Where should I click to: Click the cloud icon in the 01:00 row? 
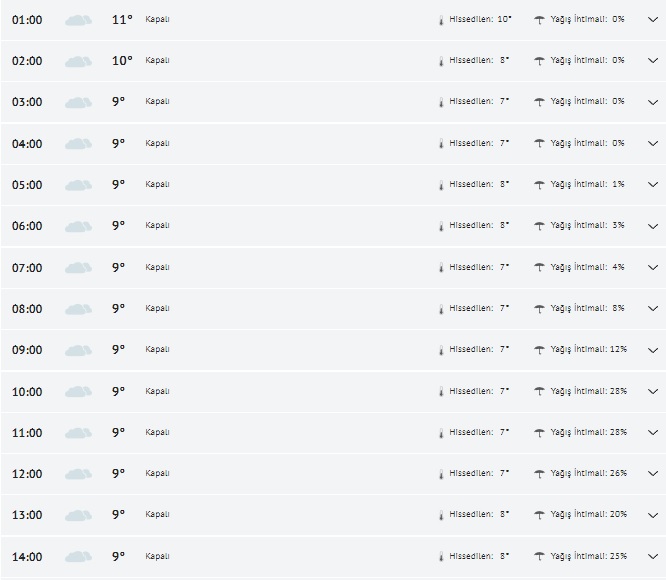(78, 19)
